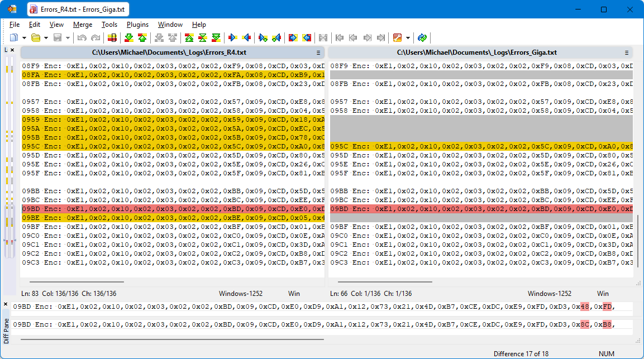Select line 0959 in the left pane

coord(173,119)
